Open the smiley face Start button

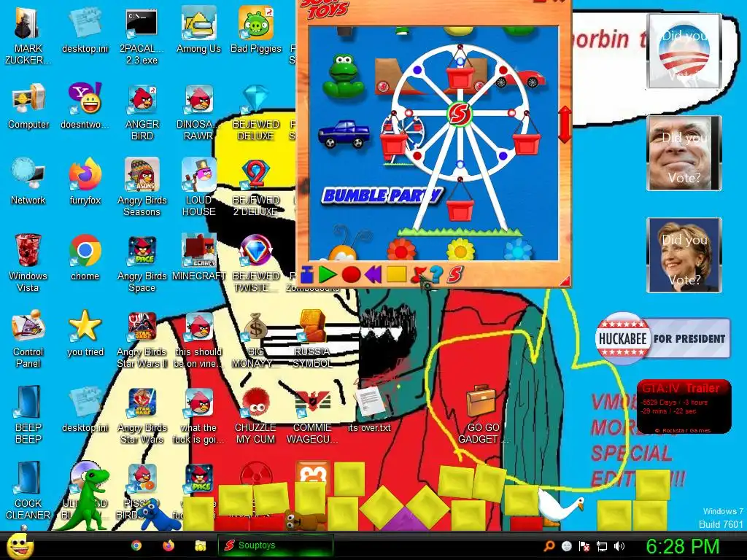(20, 545)
